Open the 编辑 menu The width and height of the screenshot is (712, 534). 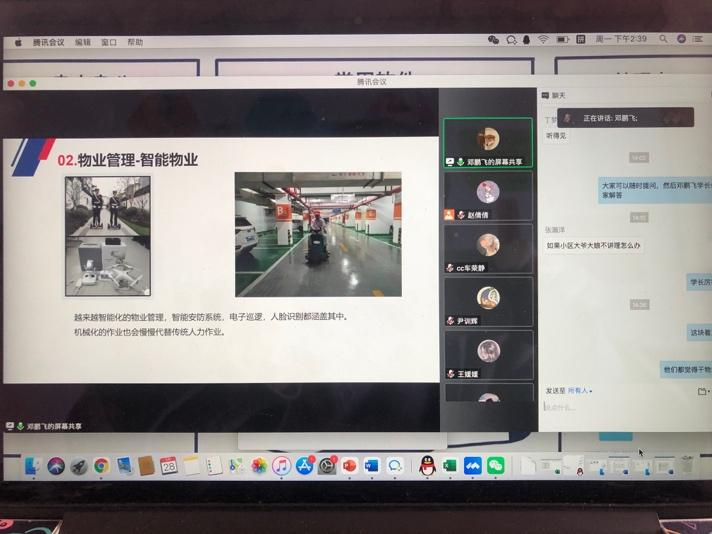click(83, 42)
